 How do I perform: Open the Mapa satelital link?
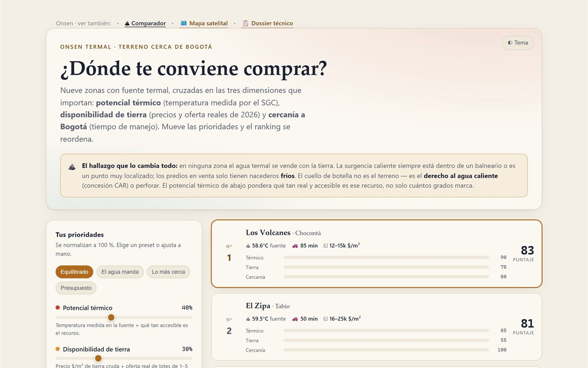tap(204, 23)
